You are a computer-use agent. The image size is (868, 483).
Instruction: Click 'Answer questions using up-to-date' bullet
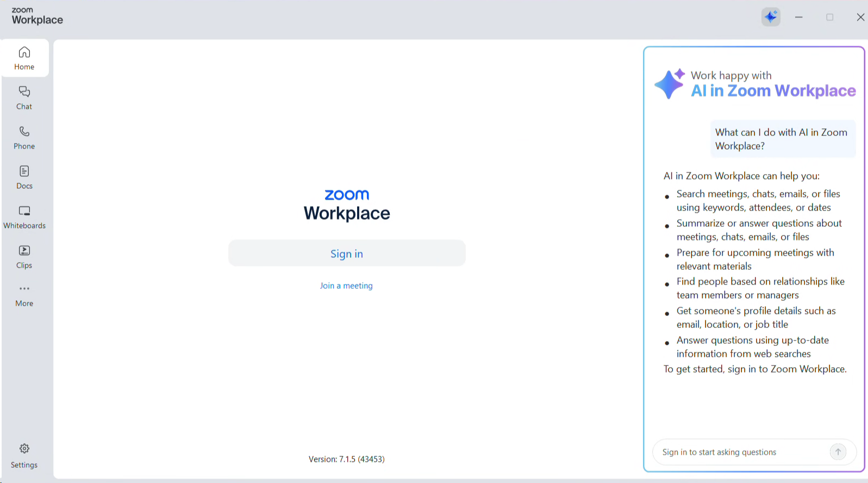[753, 347]
